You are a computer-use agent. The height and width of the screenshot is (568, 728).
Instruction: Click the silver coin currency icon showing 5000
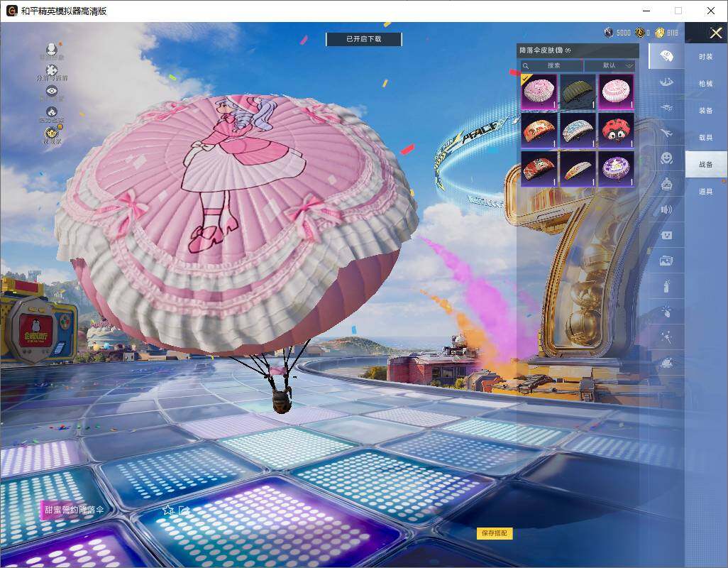coord(609,32)
